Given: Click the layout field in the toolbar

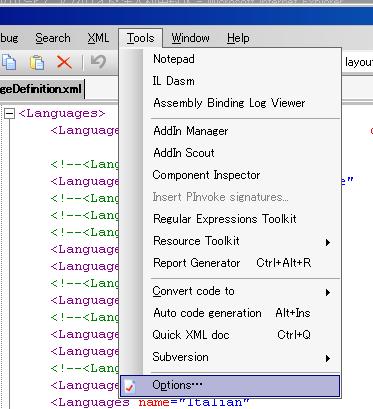Looking at the screenshot, I should point(358,62).
